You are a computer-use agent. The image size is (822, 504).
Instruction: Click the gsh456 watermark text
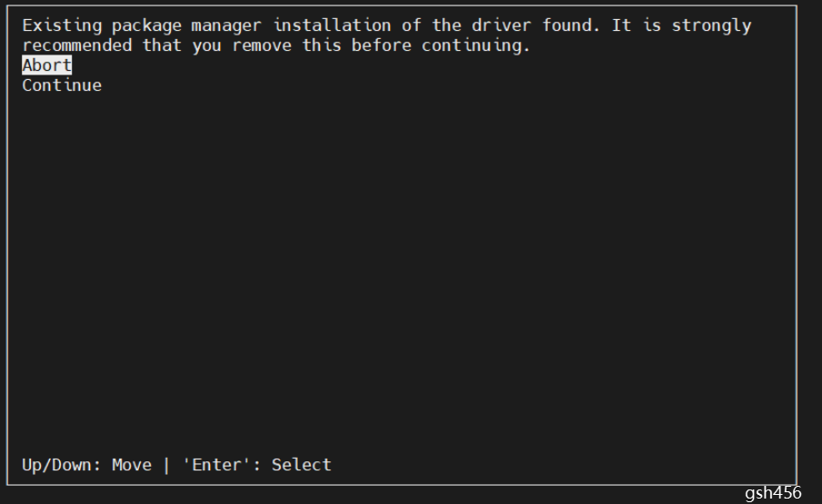point(773,493)
